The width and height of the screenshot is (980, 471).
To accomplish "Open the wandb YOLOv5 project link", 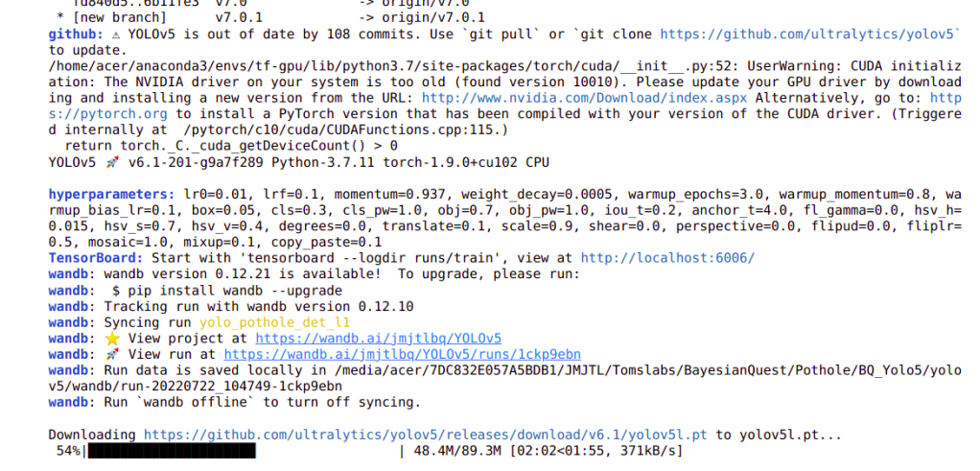I will 379,339.
